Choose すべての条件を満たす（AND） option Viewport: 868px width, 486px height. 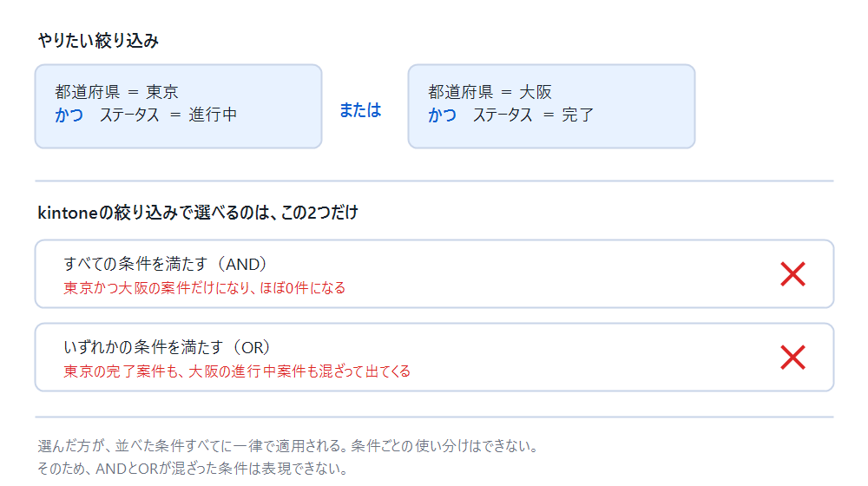[x=434, y=274]
